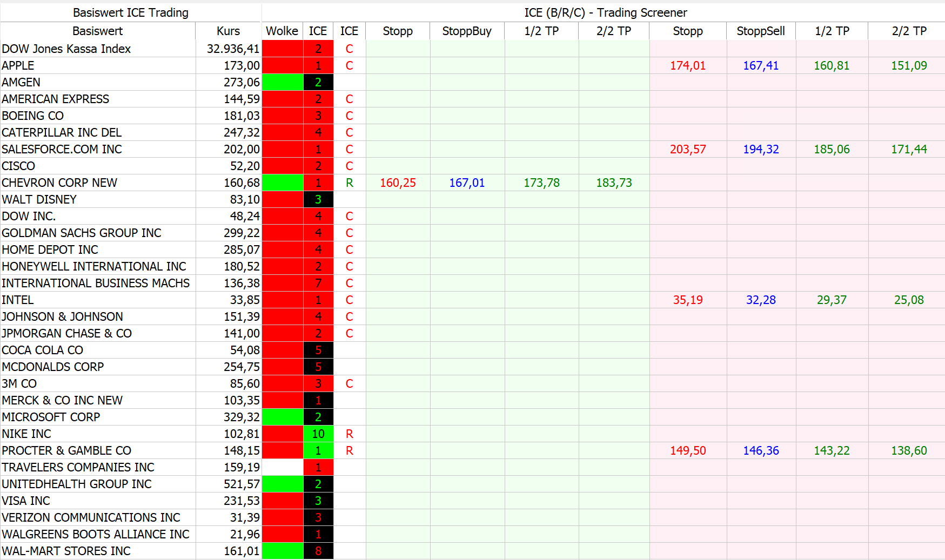Click the WALT DISNEY row name
Image resolution: width=945 pixels, height=560 pixels.
pos(39,199)
